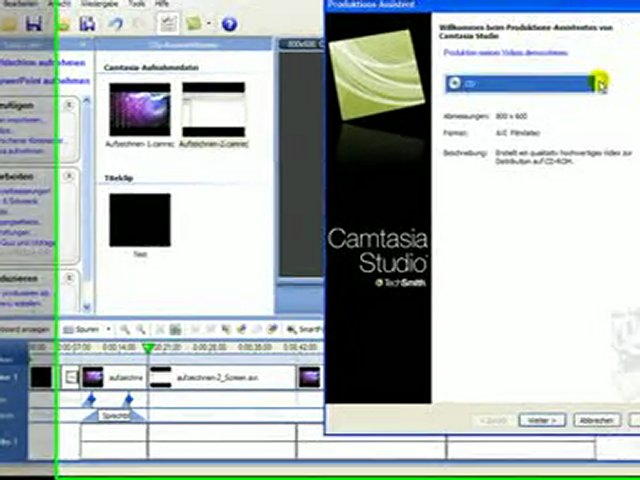Viewport: 640px width, 480px height.
Task: Click the timeline zoom out magnifier
Action: tap(141, 329)
